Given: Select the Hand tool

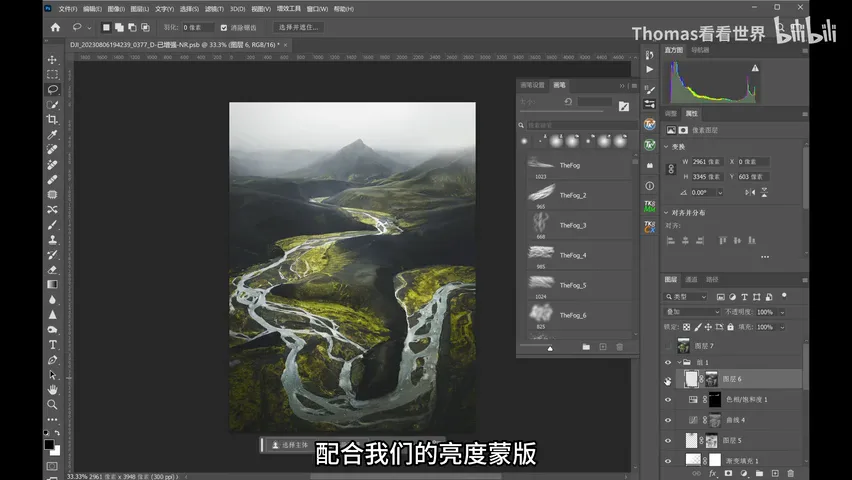Looking at the screenshot, I should coord(52,390).
